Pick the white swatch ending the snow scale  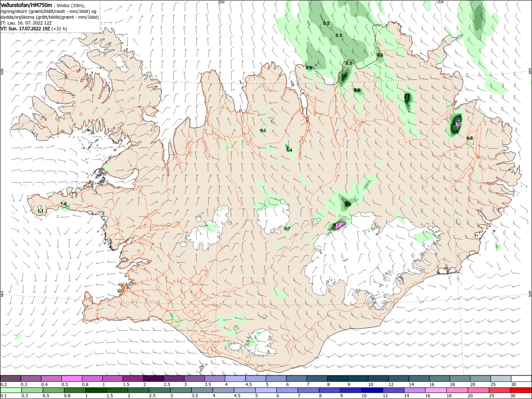tap(521, 378)
